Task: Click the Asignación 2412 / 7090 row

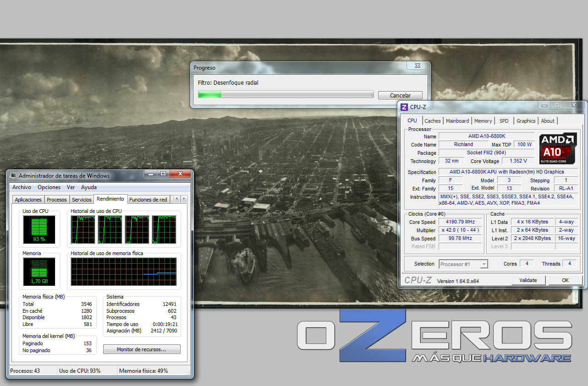Action: pyautogui.click(x=142, y=331)
